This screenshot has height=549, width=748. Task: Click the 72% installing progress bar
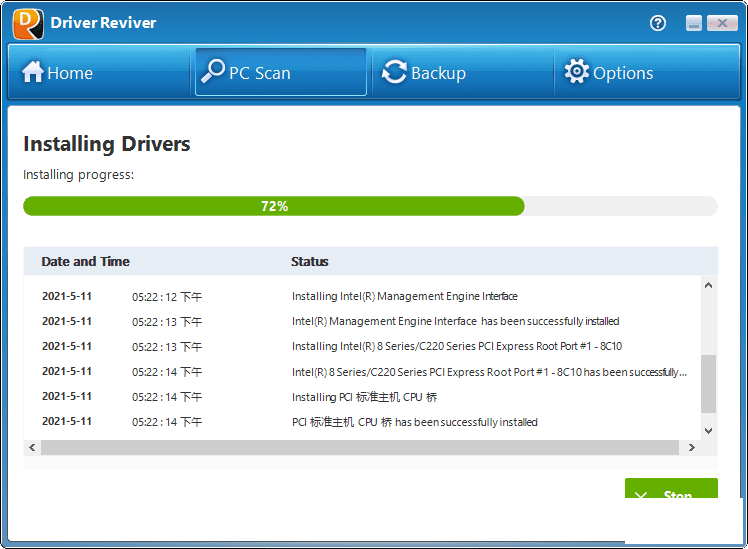click(x=370, y=206)
